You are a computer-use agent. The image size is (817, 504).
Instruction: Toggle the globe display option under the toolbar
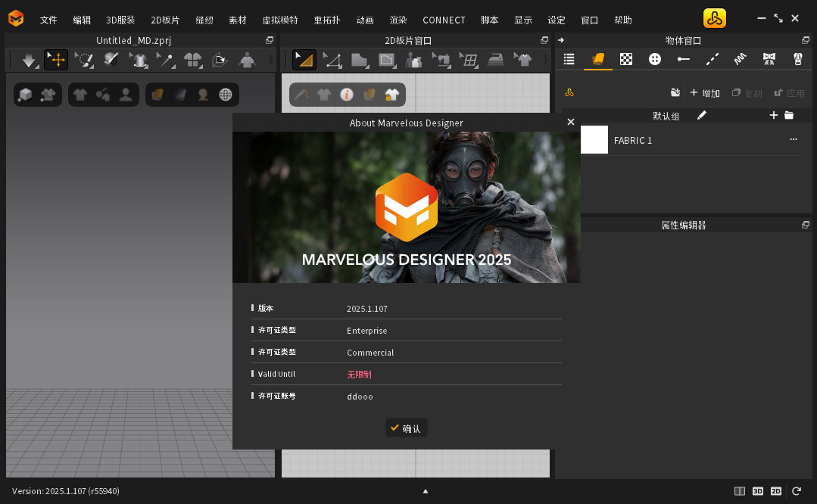click(x=227, y=94)
